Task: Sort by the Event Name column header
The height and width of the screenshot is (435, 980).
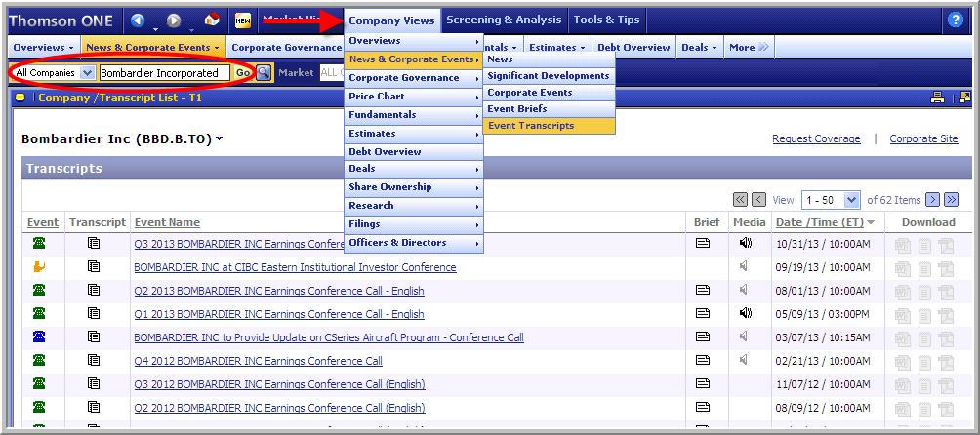Action: pos(167,222)
